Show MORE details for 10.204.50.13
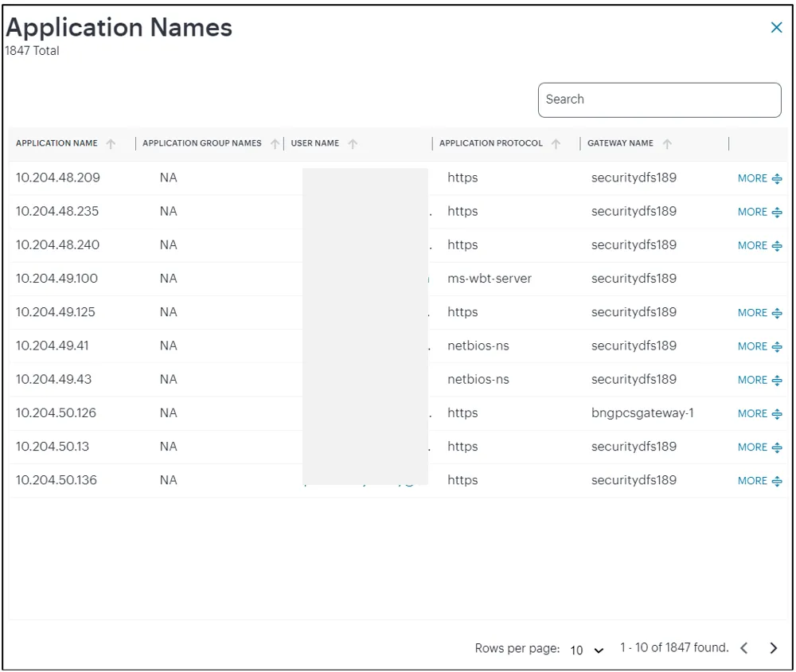The width and height of the screenshot is (796, 672). coord(759,447)
